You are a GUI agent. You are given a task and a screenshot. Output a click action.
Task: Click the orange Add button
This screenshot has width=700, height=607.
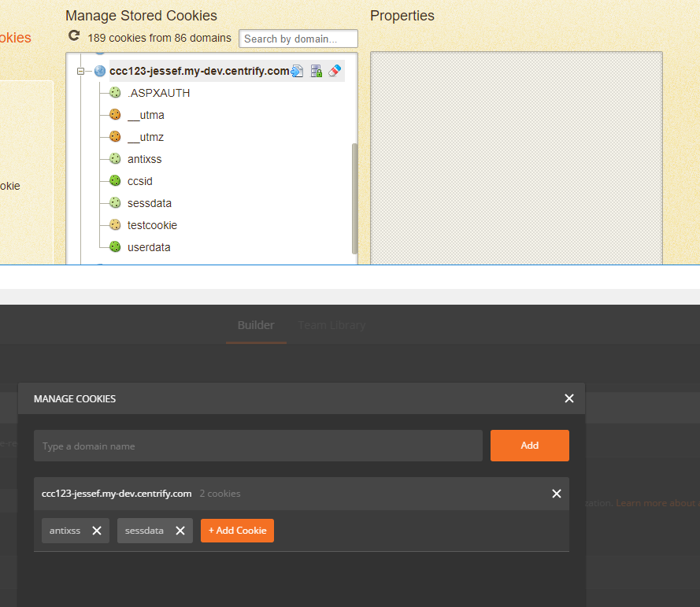coord(529,445)
